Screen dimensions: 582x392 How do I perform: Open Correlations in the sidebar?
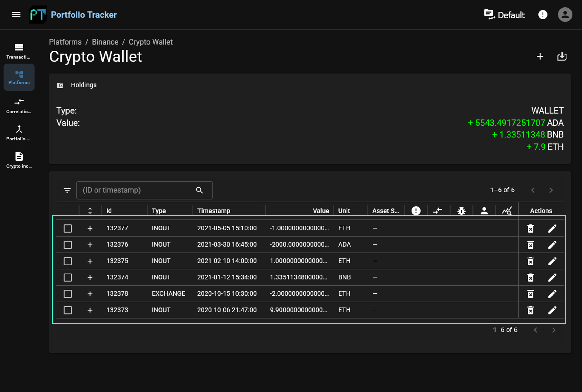point(19,106)
